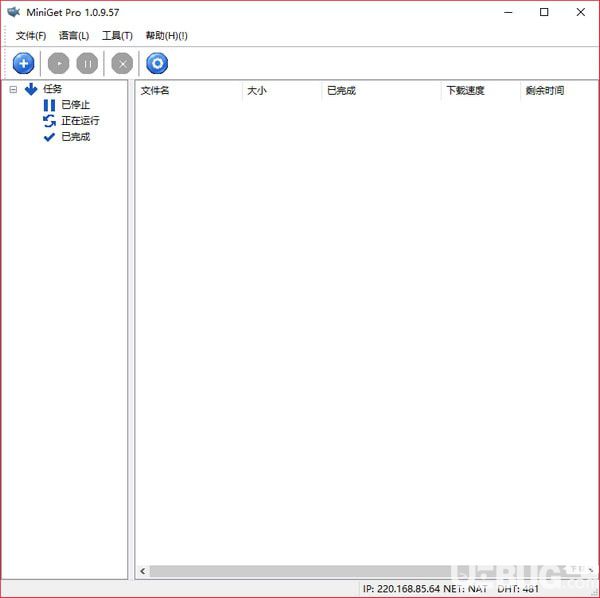Image resolution: width=600 pixels, height=598 pixels.
Task: Click the grey start download button
Action: (59, 63)
